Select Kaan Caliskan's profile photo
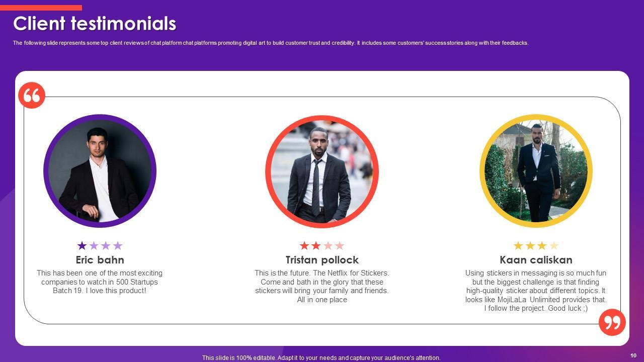The image size is (644, 362). click(536, 171)
